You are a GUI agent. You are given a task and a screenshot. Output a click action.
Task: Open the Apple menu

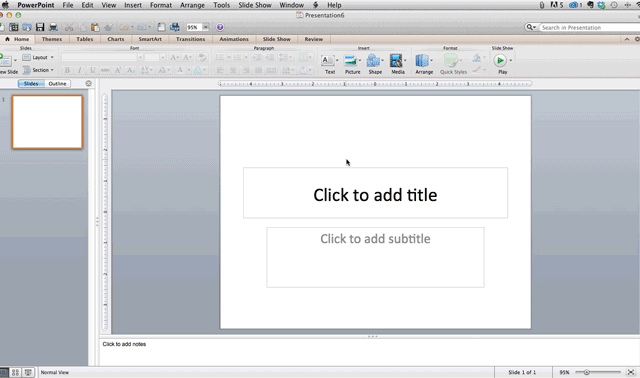click(x=5, y=5)
